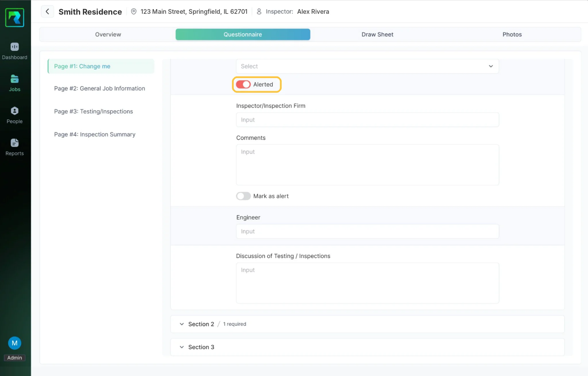The height and width of the screenshot is (376, 588).
Task: Switch to the Draw Sheet tab
Action: (x=377, y=34)
